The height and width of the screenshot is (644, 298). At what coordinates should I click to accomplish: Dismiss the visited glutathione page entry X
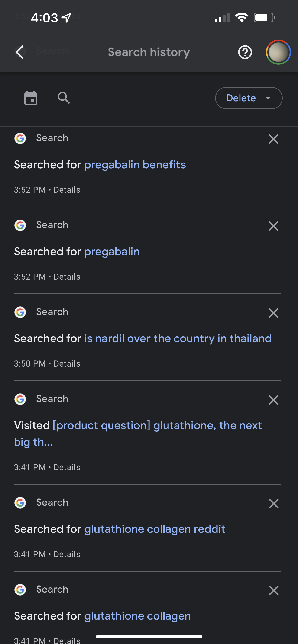pos(273,400)
